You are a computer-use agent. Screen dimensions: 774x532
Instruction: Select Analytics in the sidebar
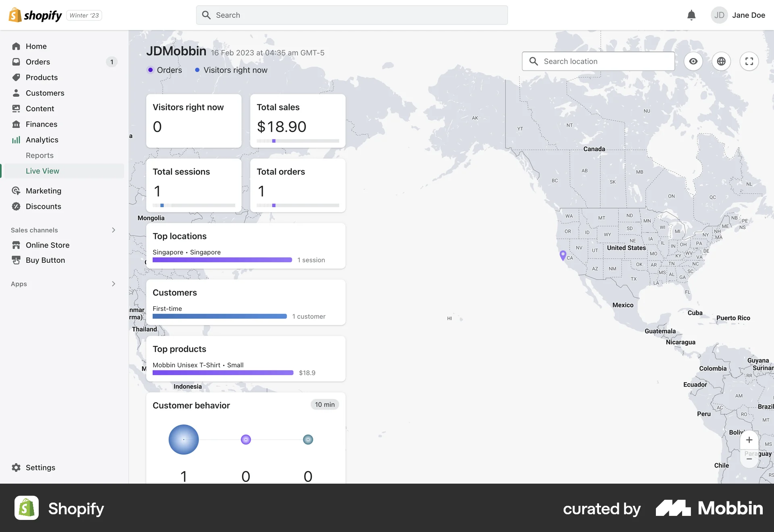[x=42, y=139]
